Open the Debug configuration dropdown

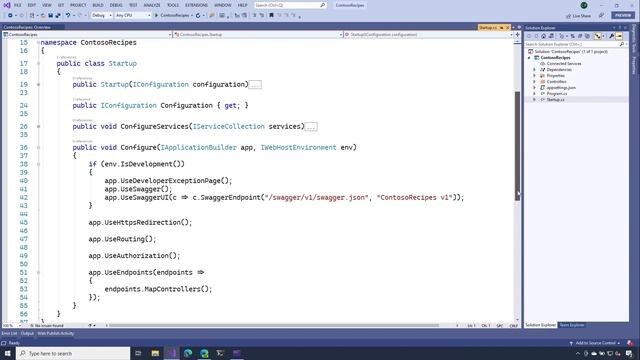click(x=101, y=16)
